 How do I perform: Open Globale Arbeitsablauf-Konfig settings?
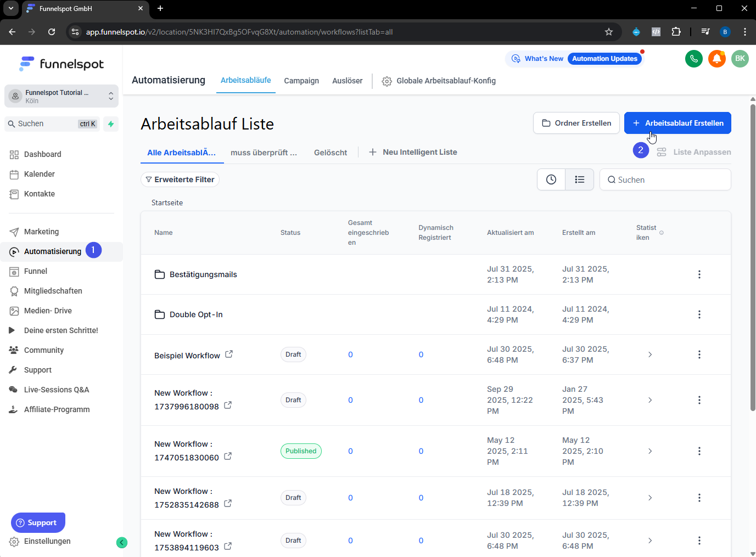click(439, 81)
